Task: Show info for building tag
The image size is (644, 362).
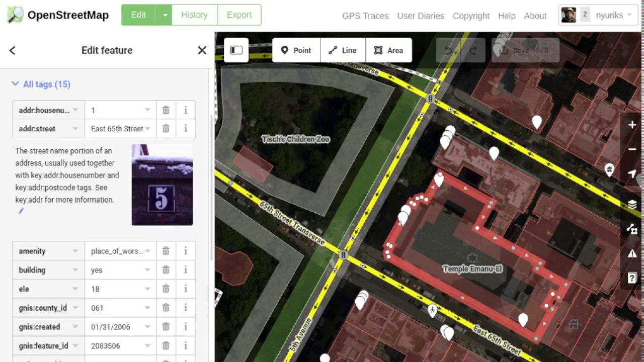Action: point(186,270)
